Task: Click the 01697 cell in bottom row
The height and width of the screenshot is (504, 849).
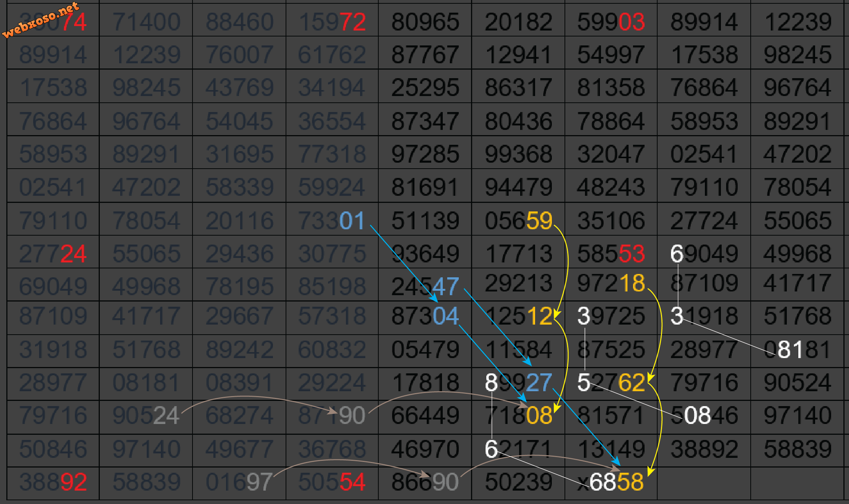Action: click(239, 482)
